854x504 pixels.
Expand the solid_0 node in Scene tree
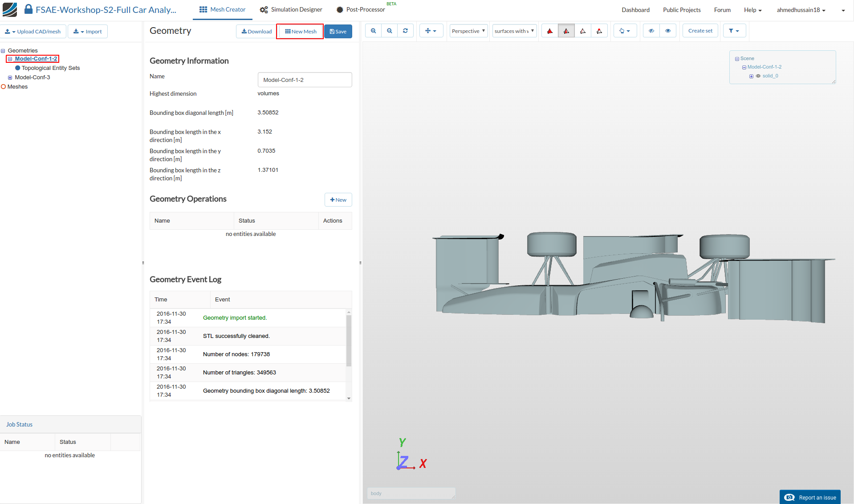[x=751, y=76]
